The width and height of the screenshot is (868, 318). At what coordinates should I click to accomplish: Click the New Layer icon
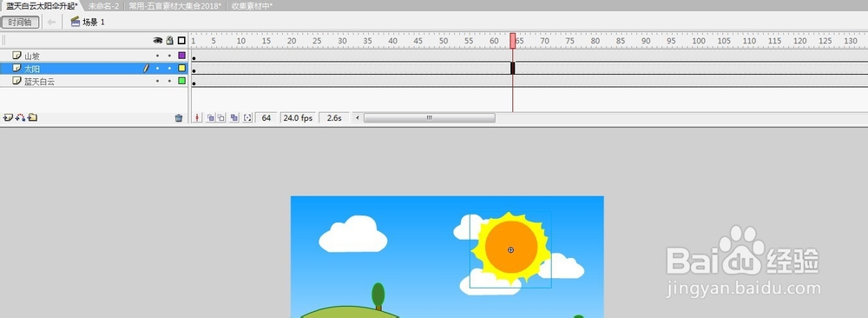(x=8, y=117)
